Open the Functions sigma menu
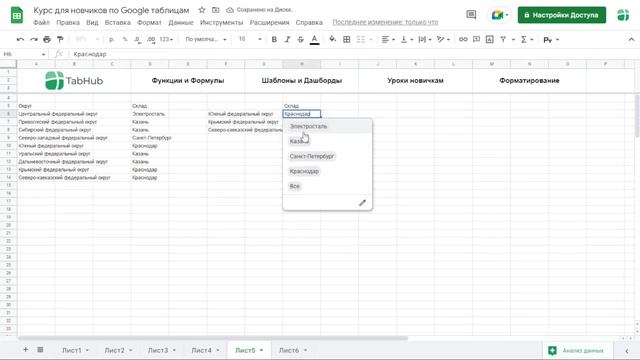Viewport: 640px width, 360px height. click(x=527, y=40)
